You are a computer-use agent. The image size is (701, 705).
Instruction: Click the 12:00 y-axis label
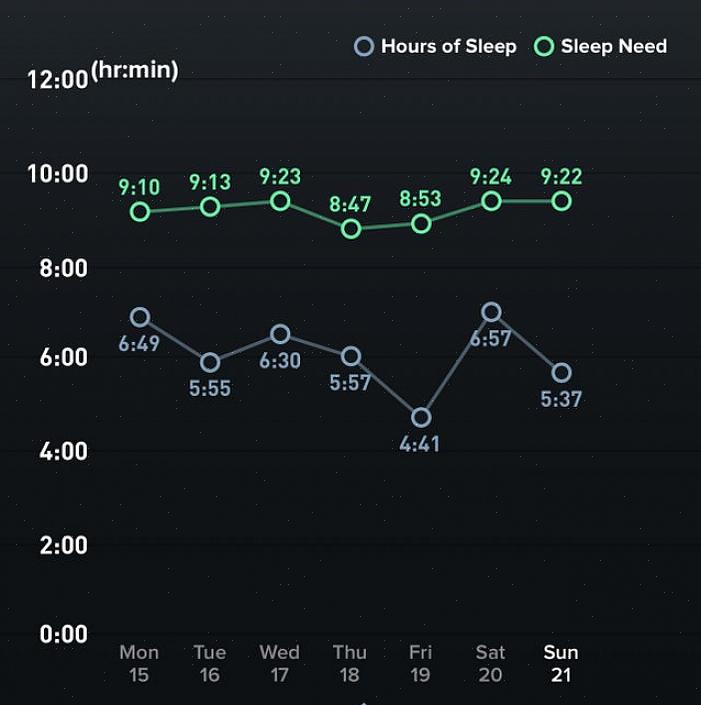coord(58,79)
